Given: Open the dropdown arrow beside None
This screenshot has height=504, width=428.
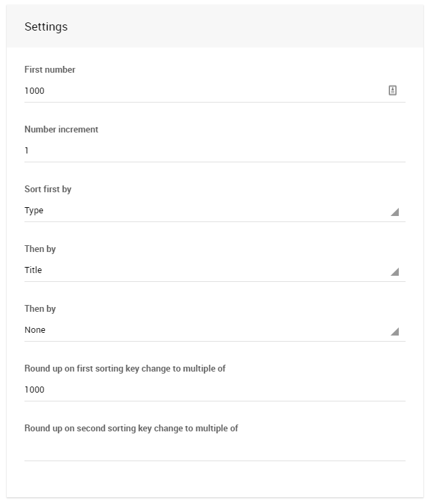Looking at the screenshot, I should coord(395,331).
